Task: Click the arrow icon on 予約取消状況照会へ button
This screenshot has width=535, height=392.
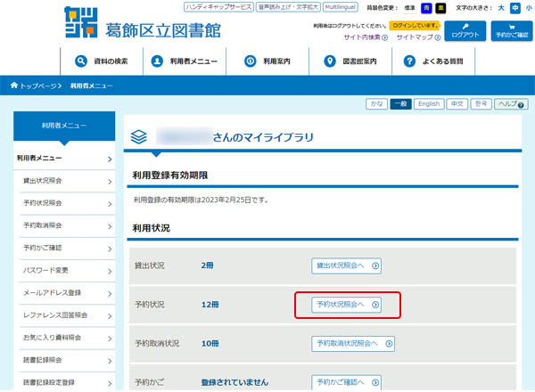Action: click(x=389, y=344)
